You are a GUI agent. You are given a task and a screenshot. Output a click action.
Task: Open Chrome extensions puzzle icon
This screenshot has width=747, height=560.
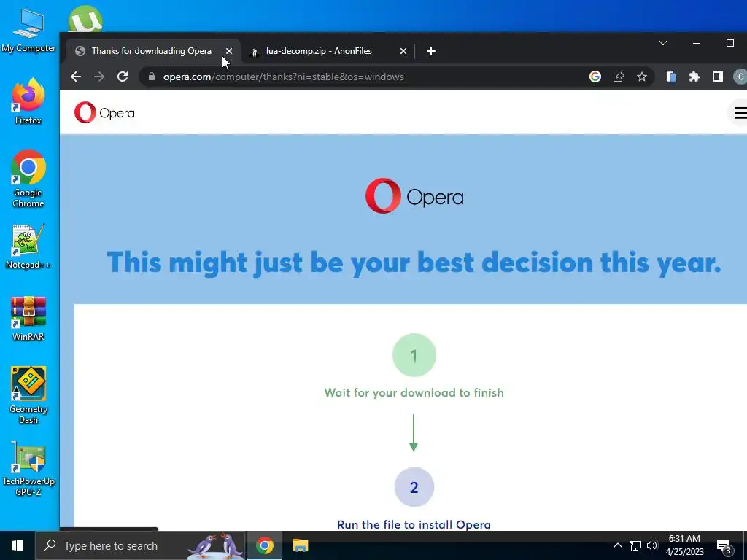[x=694, y=77]
